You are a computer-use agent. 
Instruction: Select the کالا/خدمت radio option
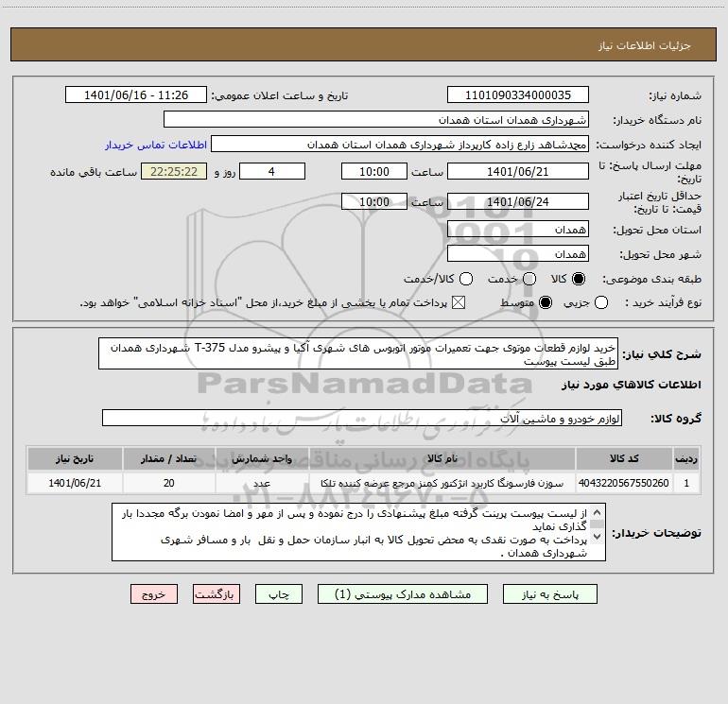point(466,279)
